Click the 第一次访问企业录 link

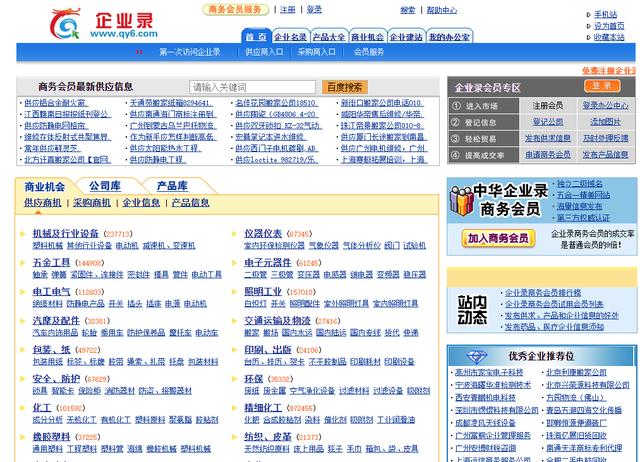click(x=190, y=52)
